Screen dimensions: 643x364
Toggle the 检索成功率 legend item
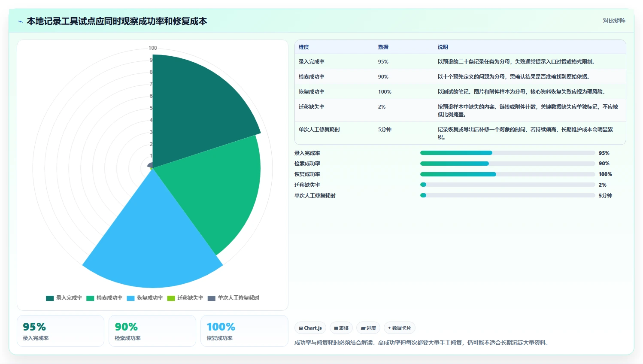pos(104,298)
